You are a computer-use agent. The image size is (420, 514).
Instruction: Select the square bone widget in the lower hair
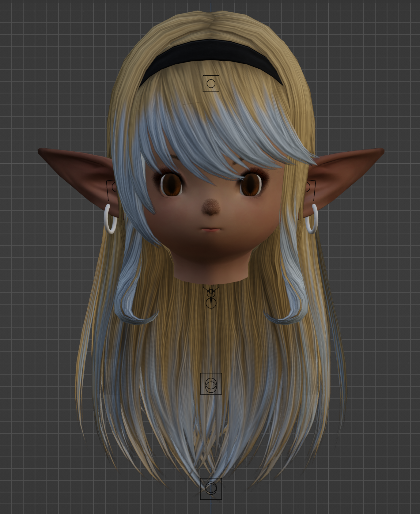[211, 384]
